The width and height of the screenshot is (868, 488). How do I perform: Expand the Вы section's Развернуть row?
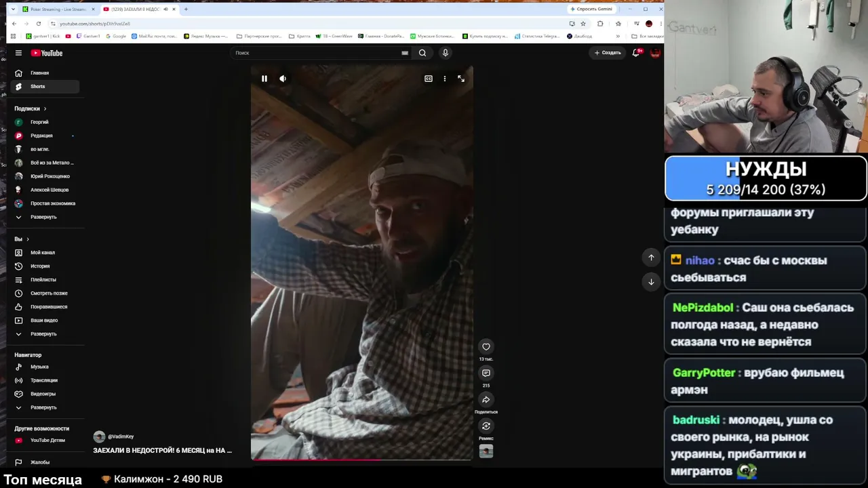point(45,333)
